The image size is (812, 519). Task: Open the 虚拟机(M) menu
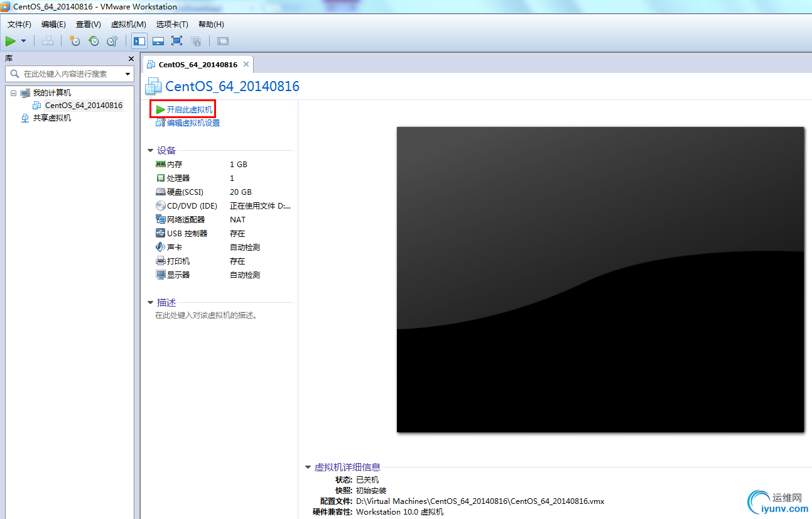click(x=128, y=25)
